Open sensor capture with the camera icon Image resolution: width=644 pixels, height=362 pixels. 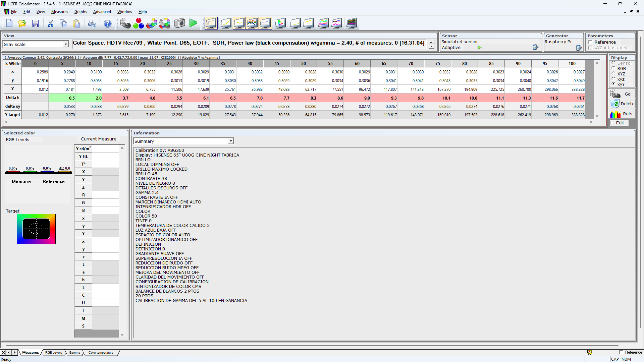click(179, 23)
